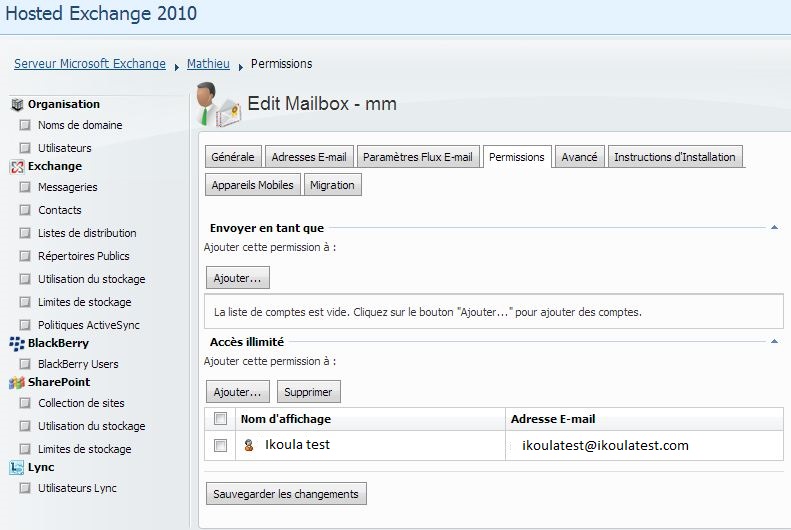Viewport: 791px width, 530px height.
Task: Click the SharePoint section icon
Action: [x=16, y=382]
